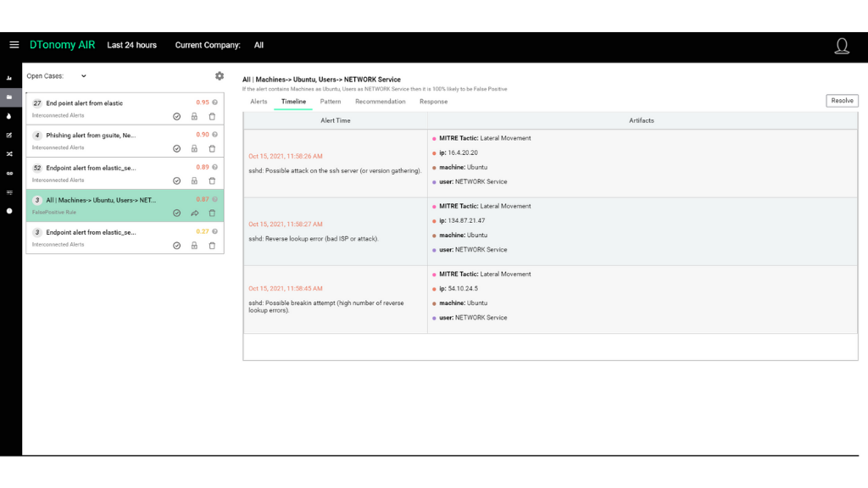868x488 pixels.
Task: Delete the Phishing alert from gsuite case
Action: click(x=212, y=148)
